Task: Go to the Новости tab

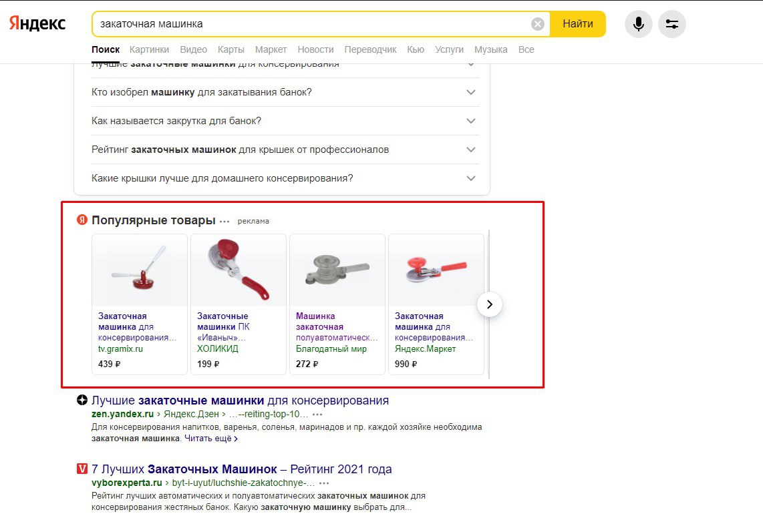Action: pos(316,49)
